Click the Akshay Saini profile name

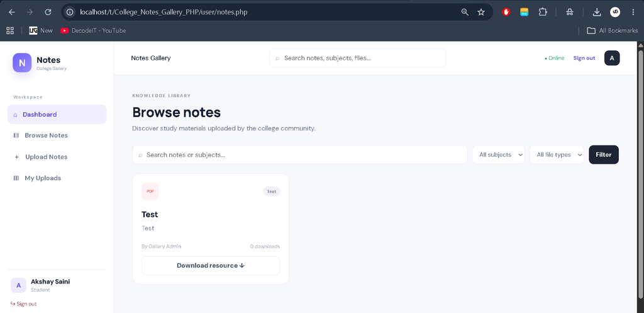coord(50,282)
